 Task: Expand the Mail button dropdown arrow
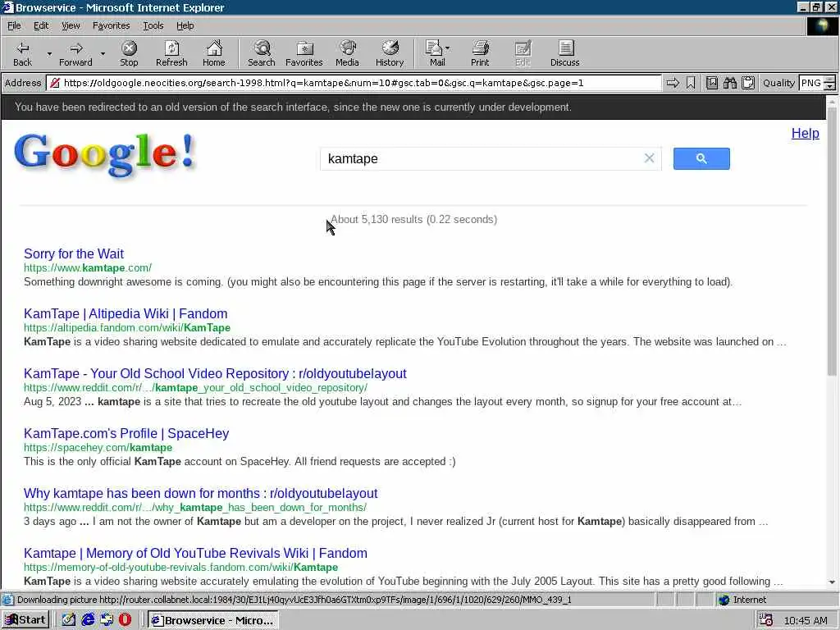[x=447, y=48]
